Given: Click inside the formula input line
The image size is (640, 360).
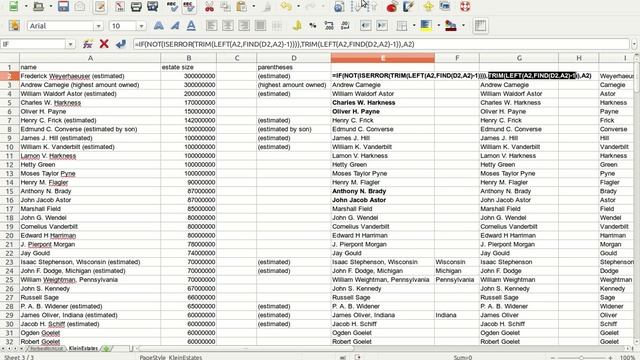Looking at the screenshot, I should click(381, 44).
